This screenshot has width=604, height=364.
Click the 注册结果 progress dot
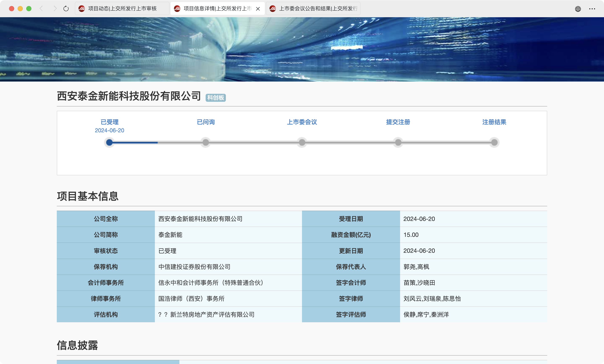(x=494, y=142)
